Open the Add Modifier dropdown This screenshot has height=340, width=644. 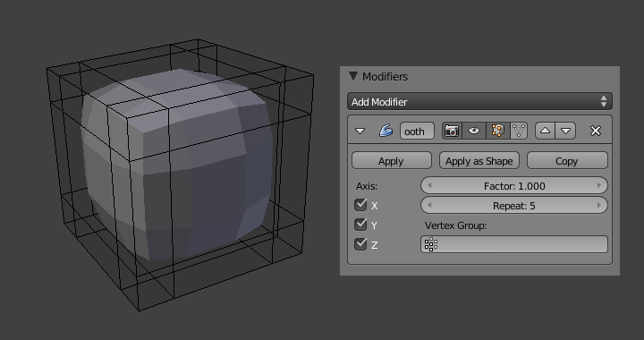click(479, 101)
